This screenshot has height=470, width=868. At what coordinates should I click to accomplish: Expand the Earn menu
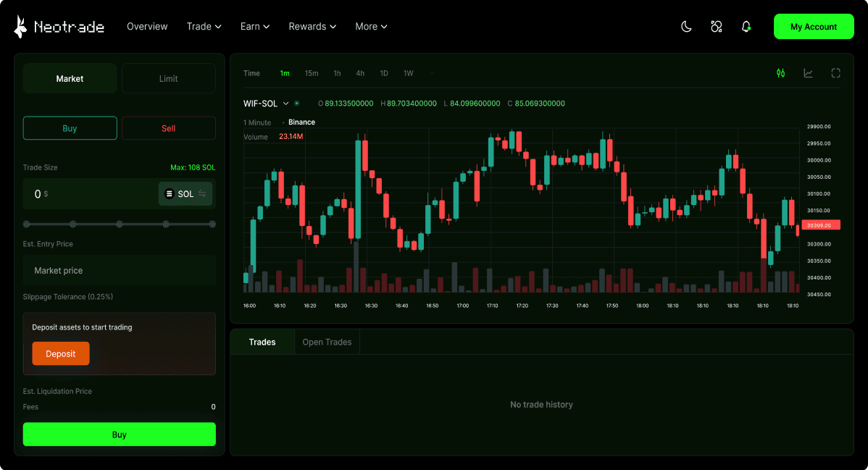(x=254, y=26)
